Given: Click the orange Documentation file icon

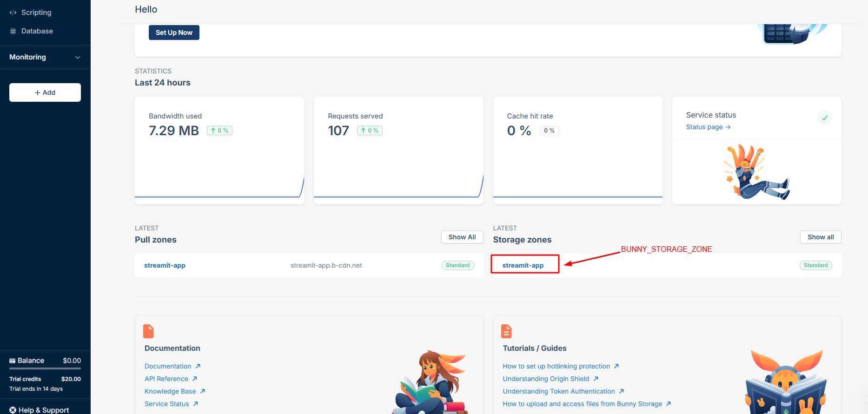Looking at the screenshot, I should pos(148,331).
